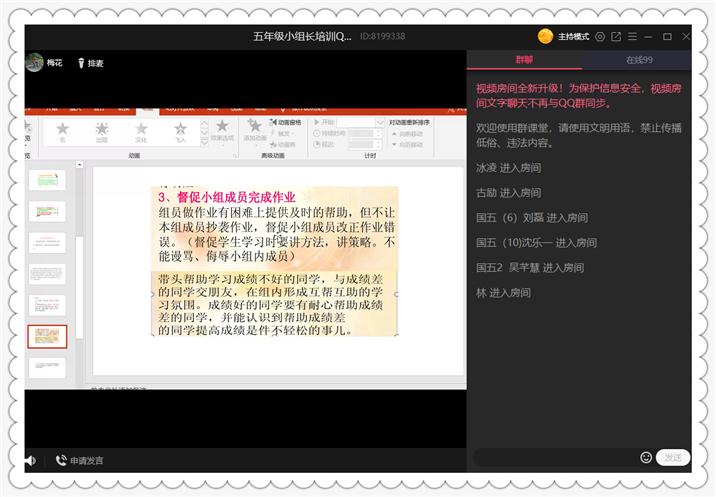Click the slide panel scrollbar up arrow
The width and height of the screenshot is (716, 497).
tap(79, 164)
